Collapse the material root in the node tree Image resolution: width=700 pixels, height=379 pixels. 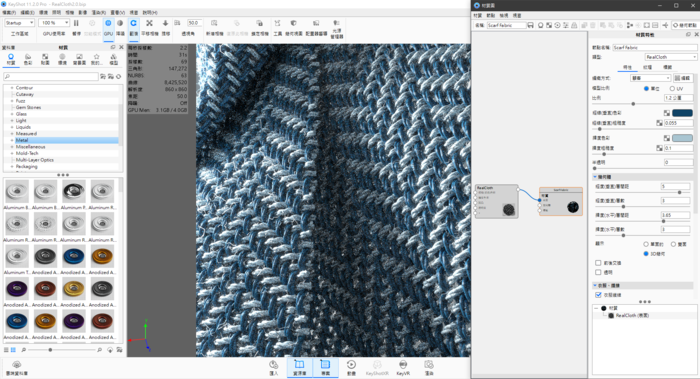pyautogui.click(x=596, y=308)
